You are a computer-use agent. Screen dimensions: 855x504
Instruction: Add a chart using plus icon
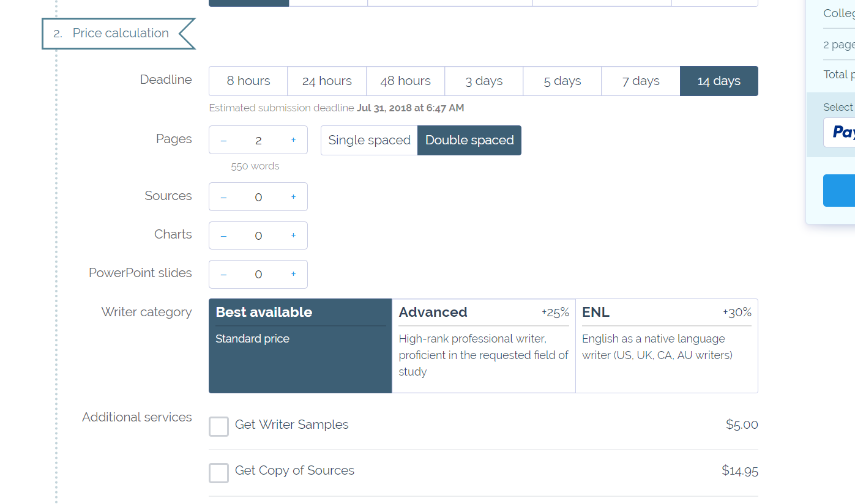[293, 235]
